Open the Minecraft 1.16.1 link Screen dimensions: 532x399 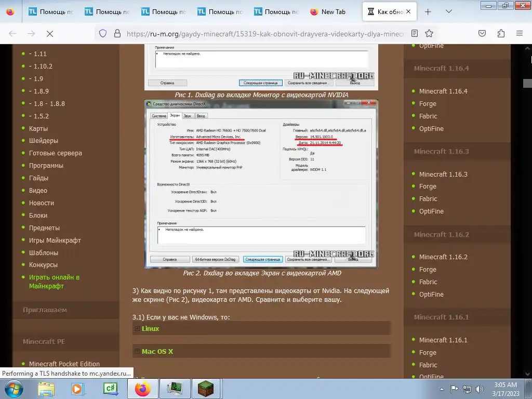tap(443, 340)
